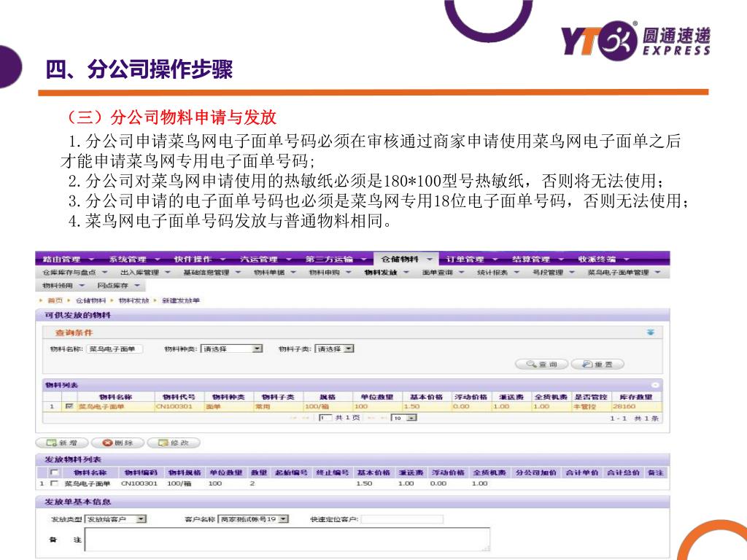Click the 基本价格 column header in 物料列表
Screen dimensions: 747x560
click(426, 397)
